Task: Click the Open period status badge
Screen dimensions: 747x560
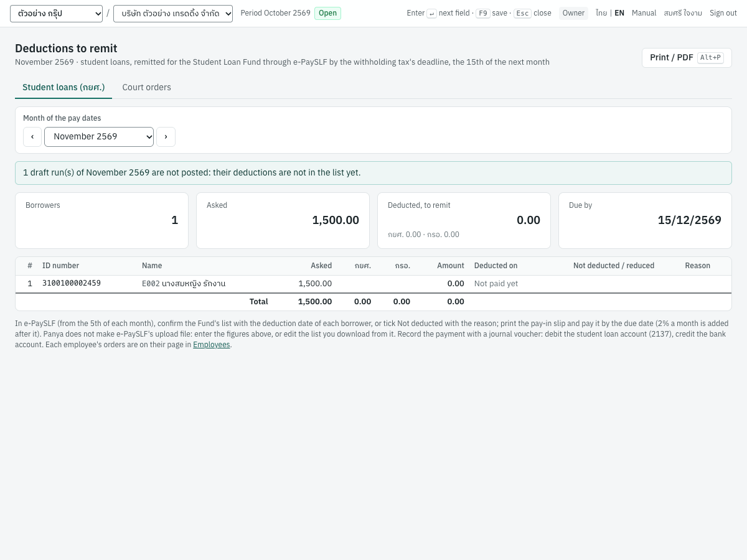Action: click(x=327, y=13)
